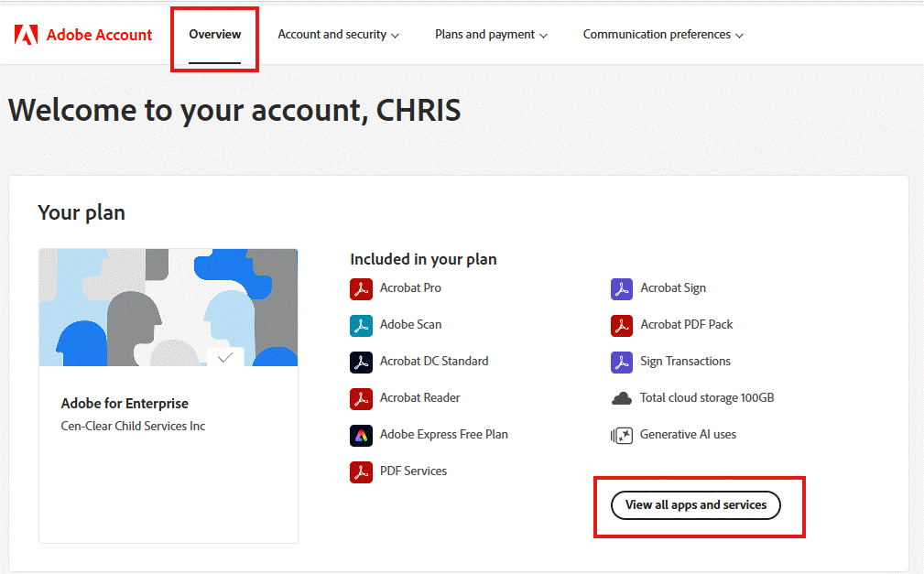Click the Adobe Scan icon
Screen dimensions: 924x574
coord(361,325)
